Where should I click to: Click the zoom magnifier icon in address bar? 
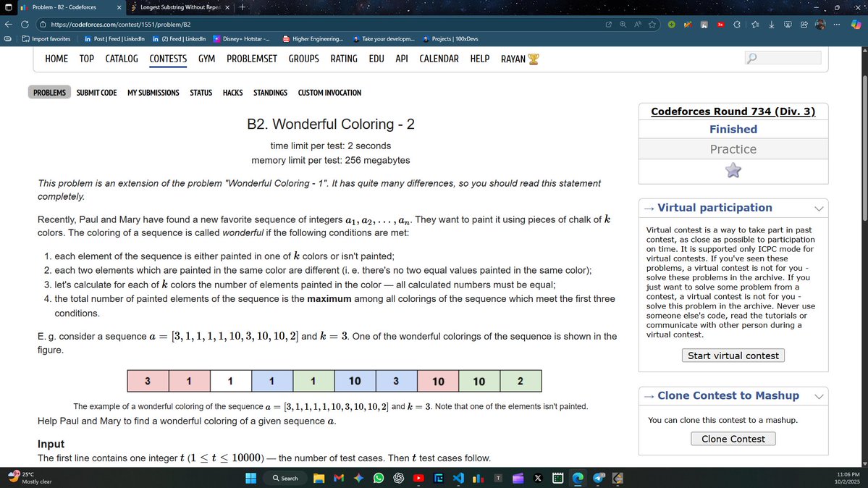(623, 25)
